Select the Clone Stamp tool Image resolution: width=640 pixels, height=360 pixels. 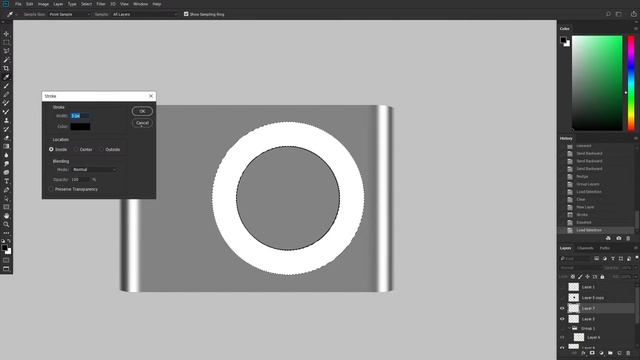(x=6, y=120)
